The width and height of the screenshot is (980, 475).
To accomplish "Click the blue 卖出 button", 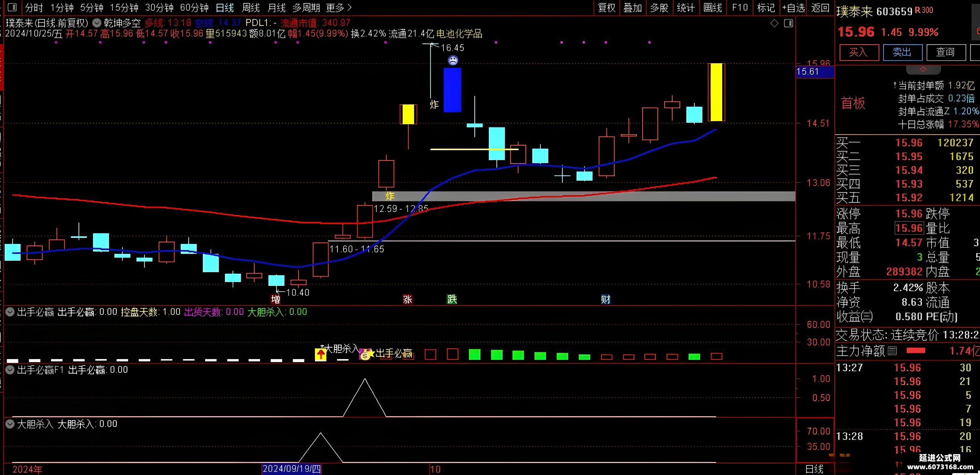I will (903, 52).
